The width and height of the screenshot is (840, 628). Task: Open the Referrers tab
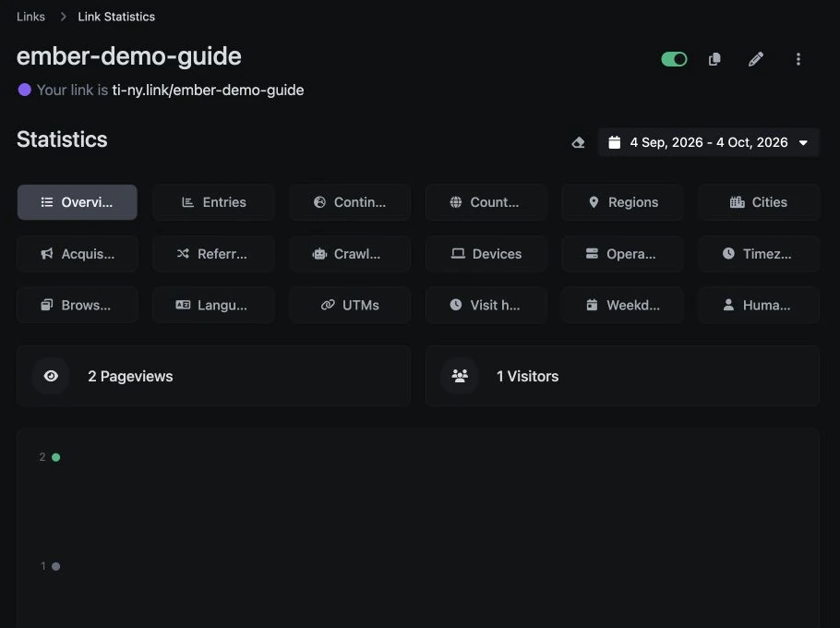[x=214, y=253]
